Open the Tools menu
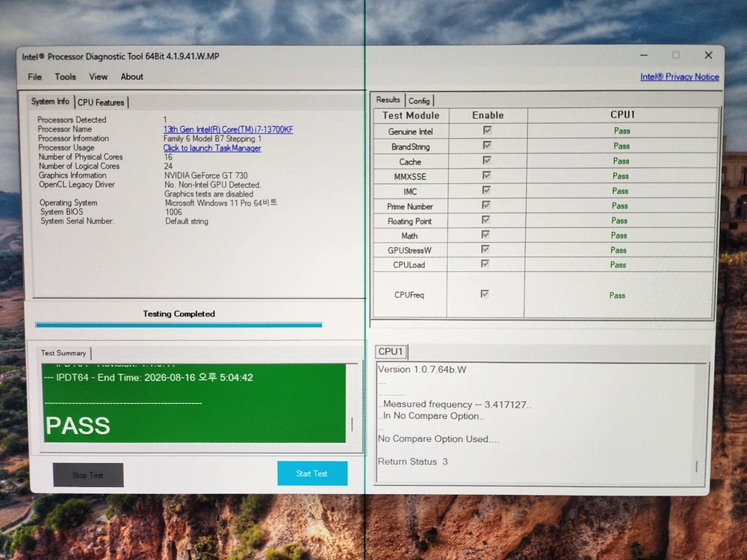 coord(65,77)
